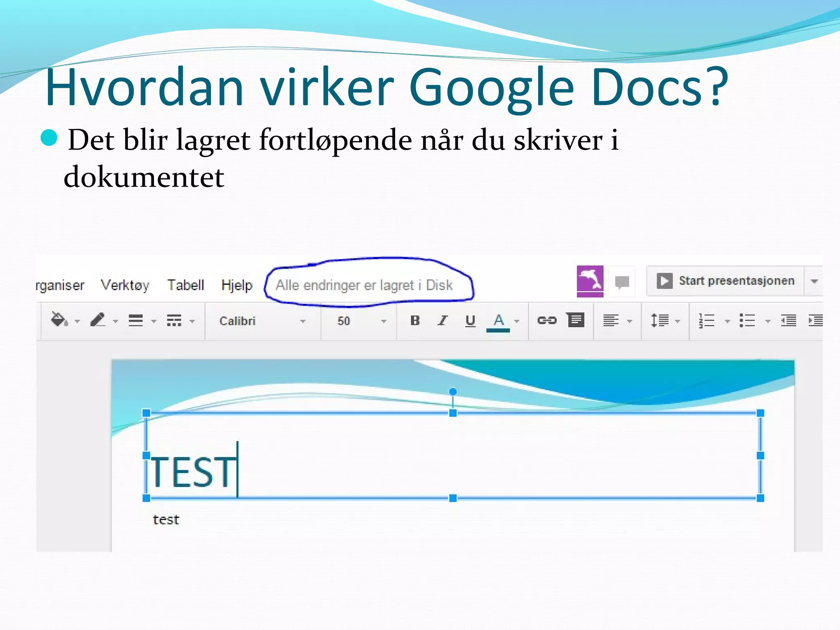Click the text alignment icon

pos(611,320)
